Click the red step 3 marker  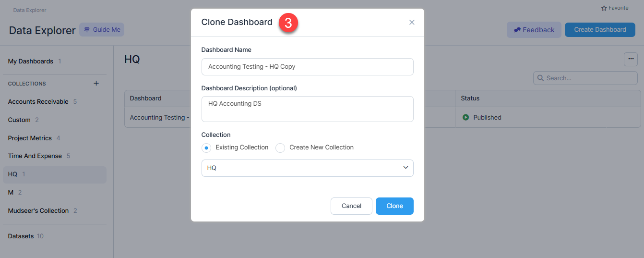pyautogui.click(x=288, y=23)
